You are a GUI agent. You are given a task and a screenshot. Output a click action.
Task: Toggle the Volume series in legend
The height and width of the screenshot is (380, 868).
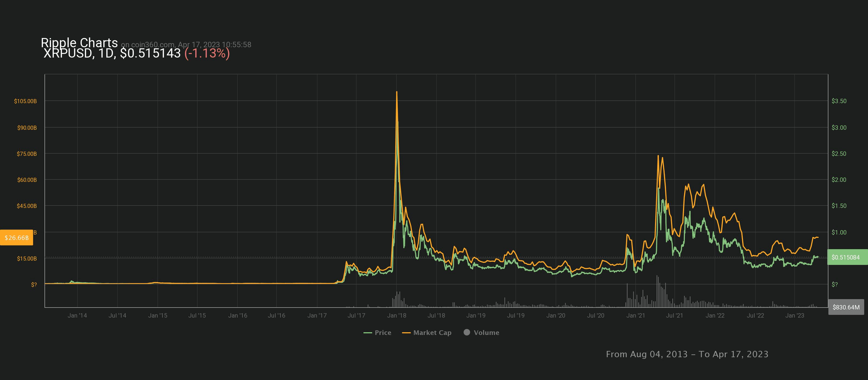click(481, 332)
